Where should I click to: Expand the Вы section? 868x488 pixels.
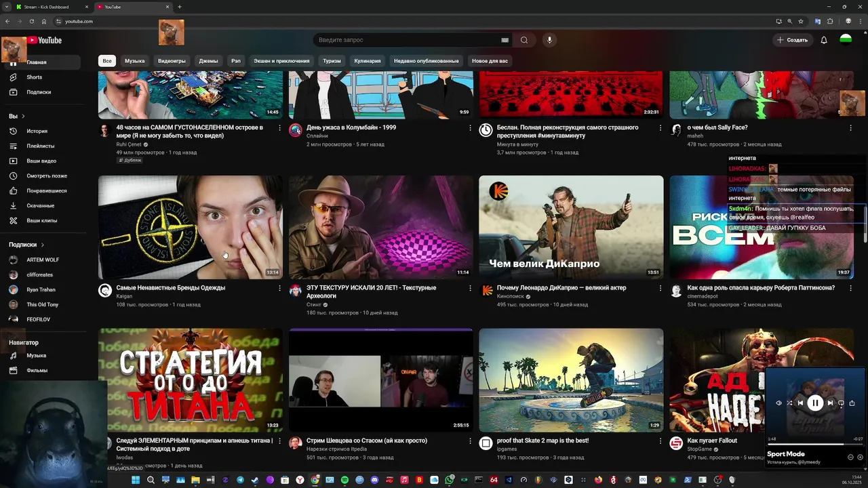click(x=17, y=117)
